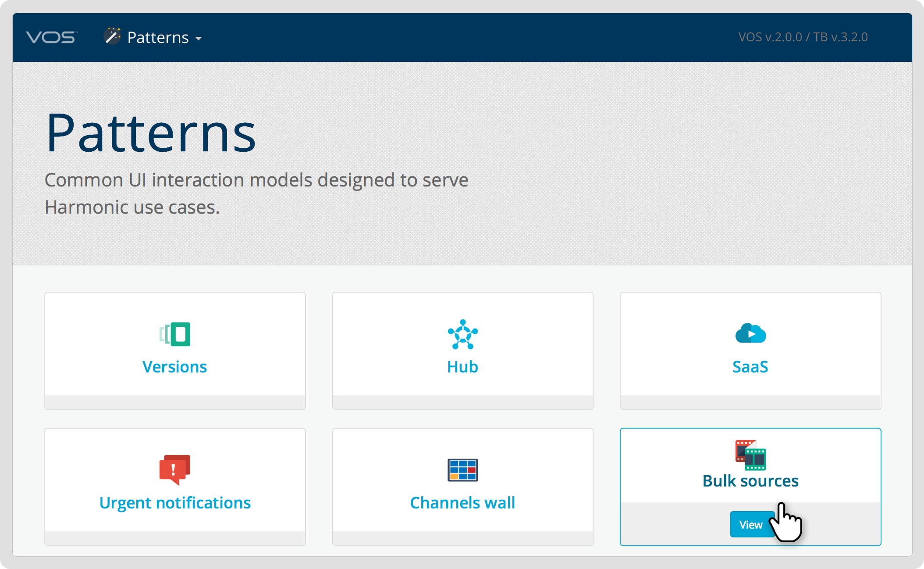Open the SaaS pattern link
The width and height of the screenshot is (924, 569).
click(x=750, y=367)
